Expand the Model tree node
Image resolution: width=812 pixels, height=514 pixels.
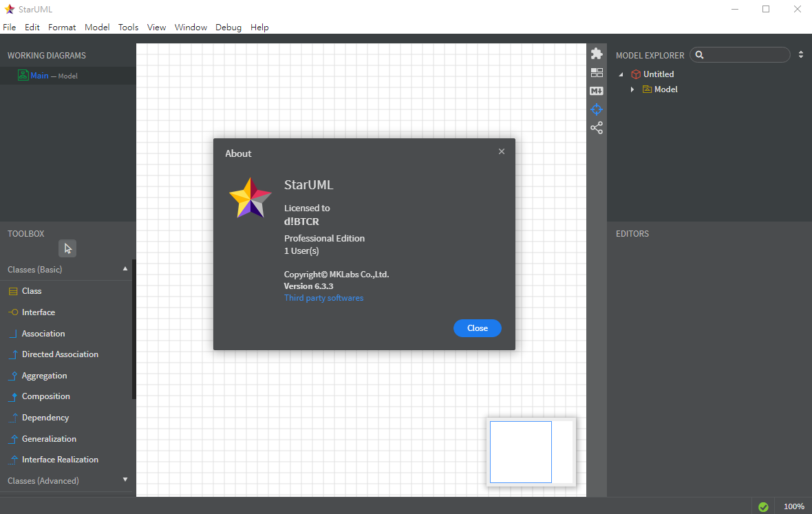click(x=632, y=89)
